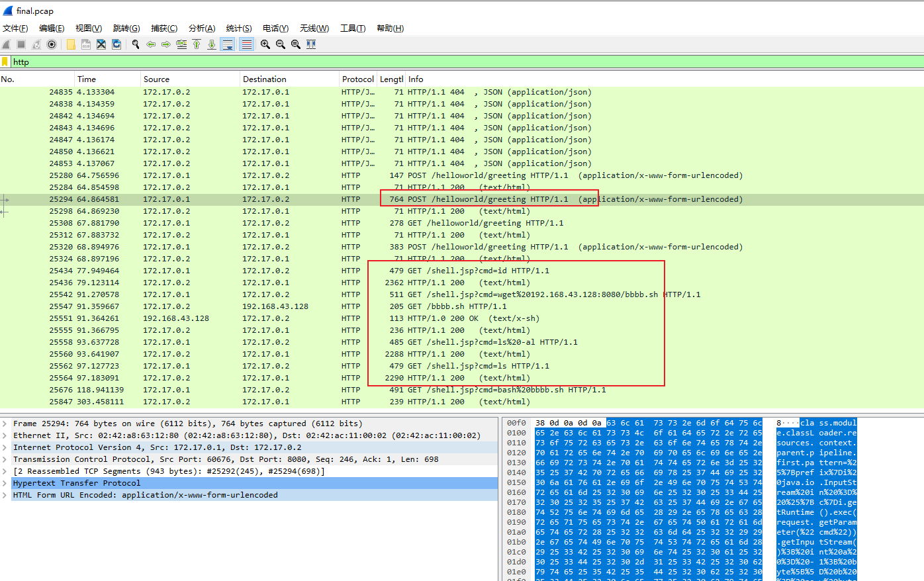Select packet 25320 POST with length 383
The width and height of the screenshot is (924, 581).
click(462, 247)
